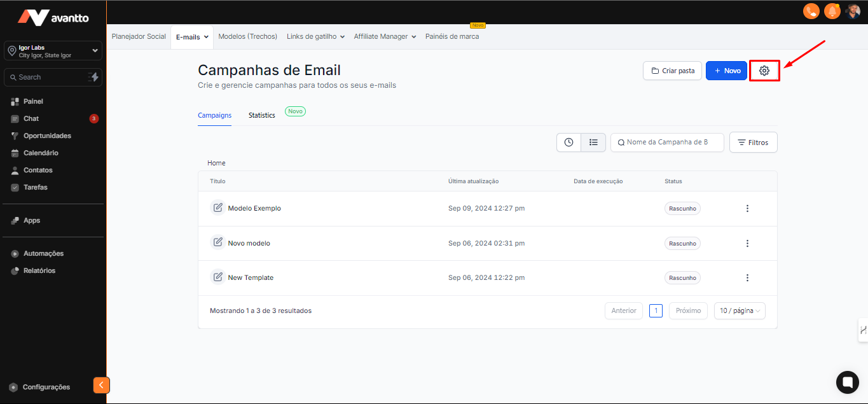Open the chat support bubble widget
This screenshot has width=868, height=404.
point(847,382)
